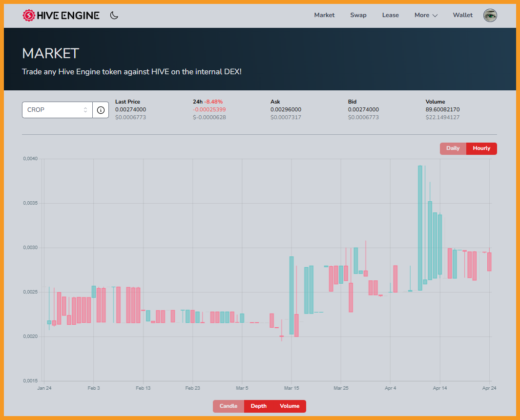Screen dimensions: 520x420
Task: Switch chart to Hourly view
Action: point(481,148)
